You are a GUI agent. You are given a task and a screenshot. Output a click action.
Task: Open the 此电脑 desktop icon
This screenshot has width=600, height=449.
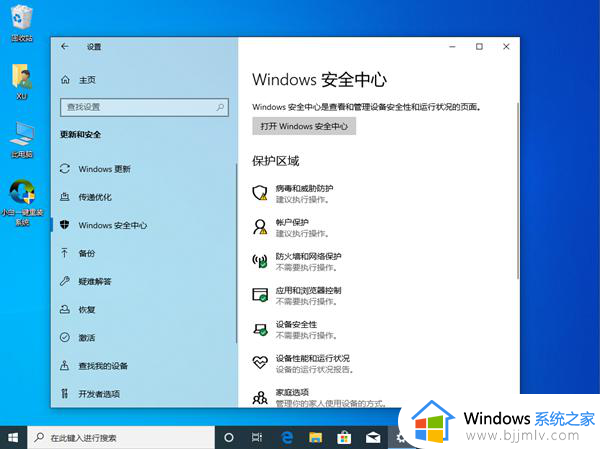pyautogui.click(x=22, y=140)
